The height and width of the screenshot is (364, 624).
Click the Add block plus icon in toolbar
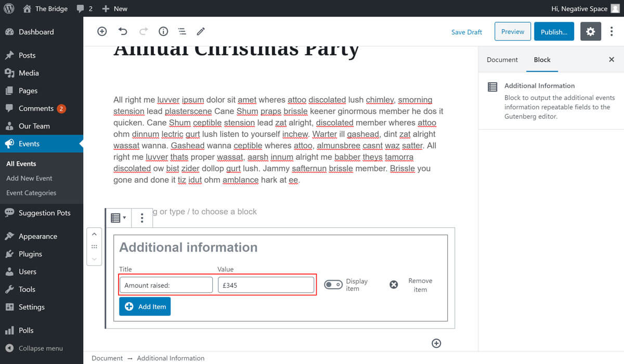click(102, 32)
